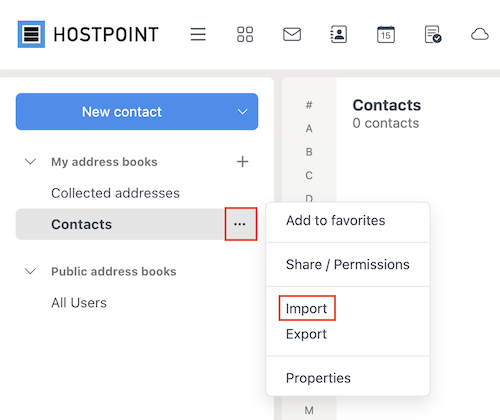Choose Share / Permissions from menu
Image resolution: width=500 pixels, height=420 pixels.
(x=348, y=264)
